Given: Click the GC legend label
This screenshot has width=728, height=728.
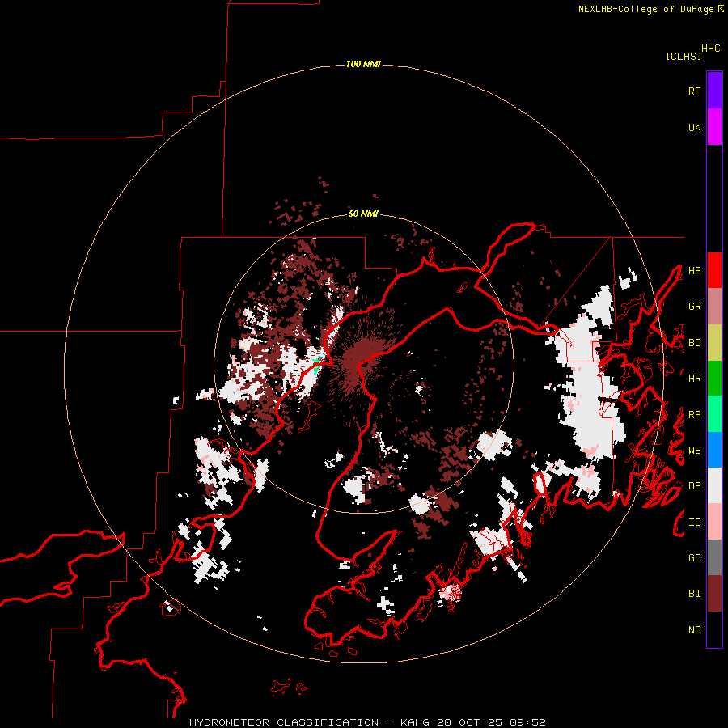Looking at the screenshot, I should tap(694, 558).
